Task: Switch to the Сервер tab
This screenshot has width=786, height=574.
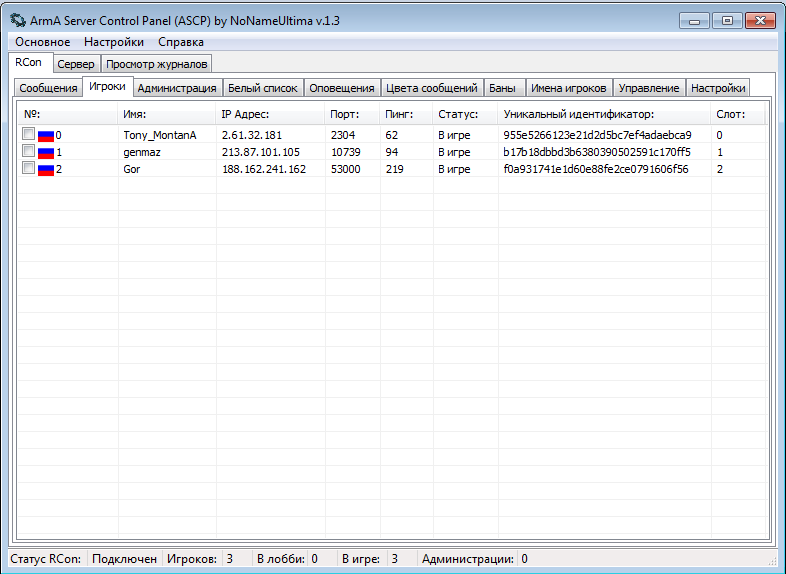Action: (x=76, y=64)
